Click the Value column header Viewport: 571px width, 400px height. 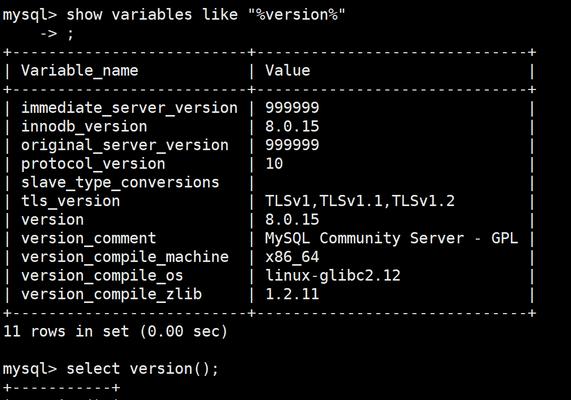(x=288, y=70)
